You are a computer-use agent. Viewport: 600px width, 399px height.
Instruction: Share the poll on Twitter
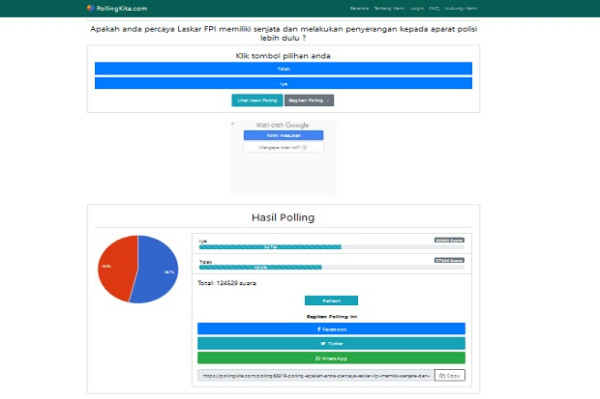click(331, 344)
